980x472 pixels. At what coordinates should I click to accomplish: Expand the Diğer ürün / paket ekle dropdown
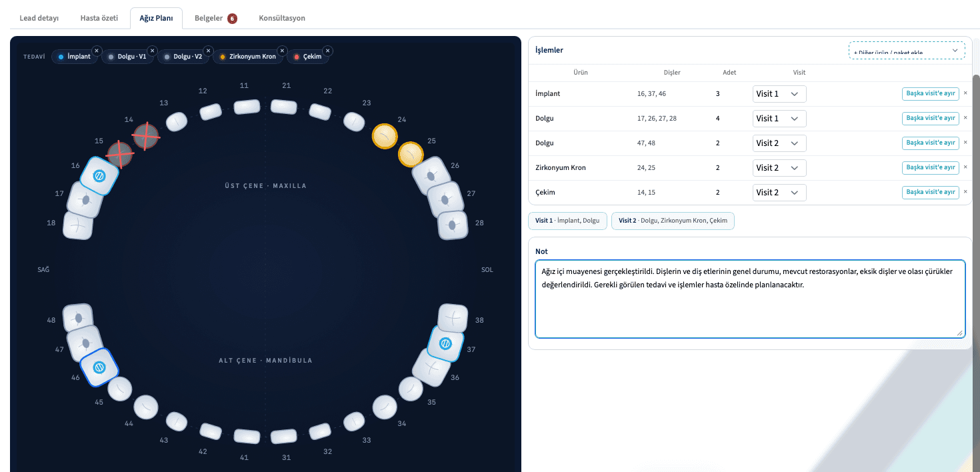[x=907, y=51]
